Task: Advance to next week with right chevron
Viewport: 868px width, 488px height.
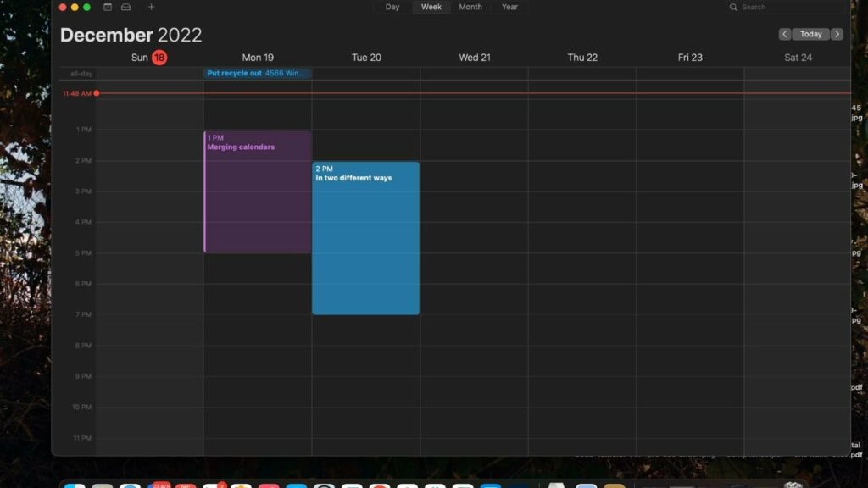Action: pos(837,34)
